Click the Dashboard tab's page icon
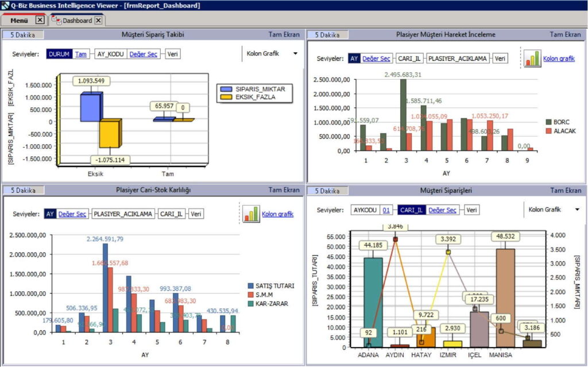Viewport: 588px width, 367px height. pyautogui.click(x=56, y=20)
